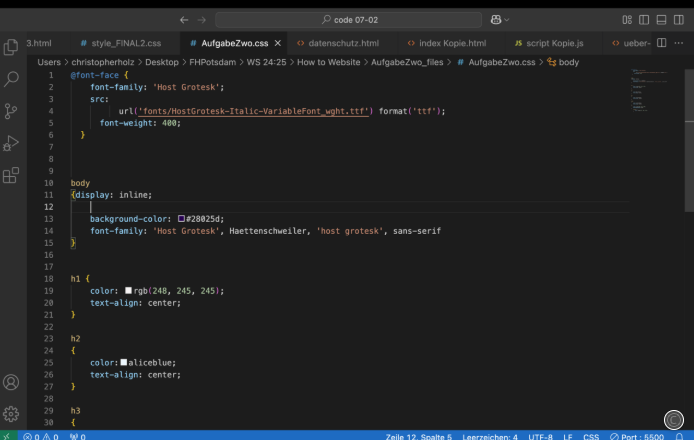Open the Accounts menu icon
Image resolution: width=694 pixels, height=440 pixels.
pos(12,382)
